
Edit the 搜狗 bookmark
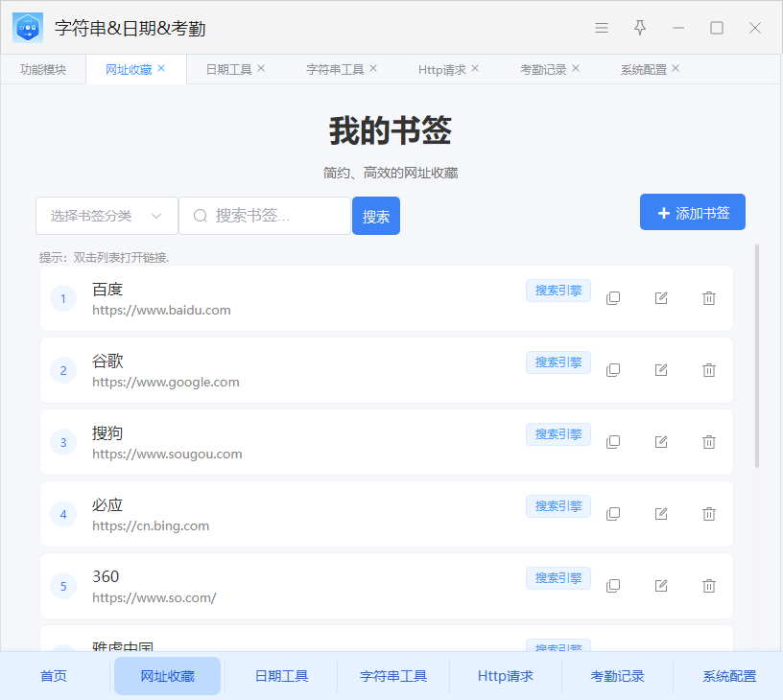coord(660,442)
